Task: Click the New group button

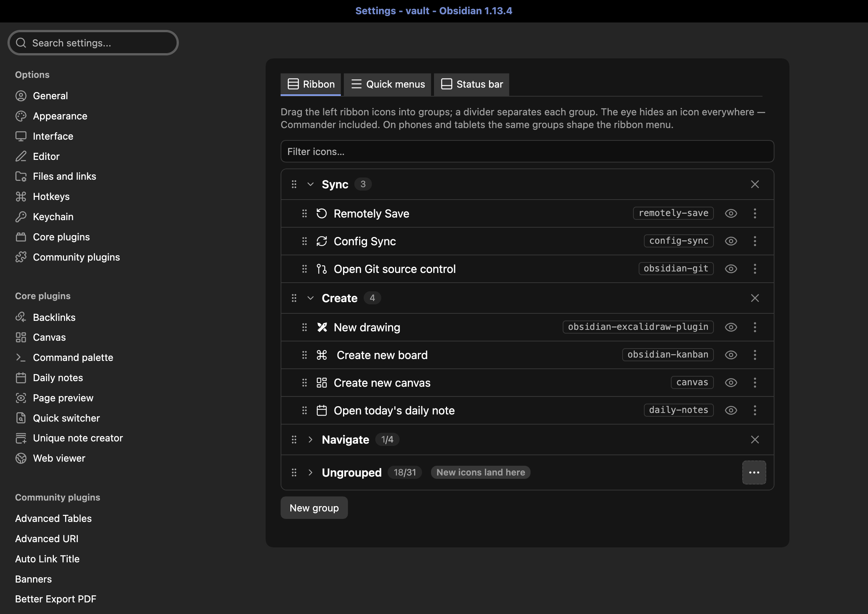Action: pyautogui.click(x=314, y=508)
